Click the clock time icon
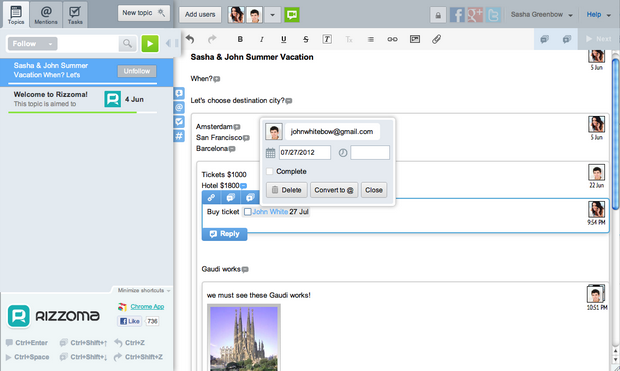Image resolution: width=620 pixels, height=371 pixels. tap(343, 152)
